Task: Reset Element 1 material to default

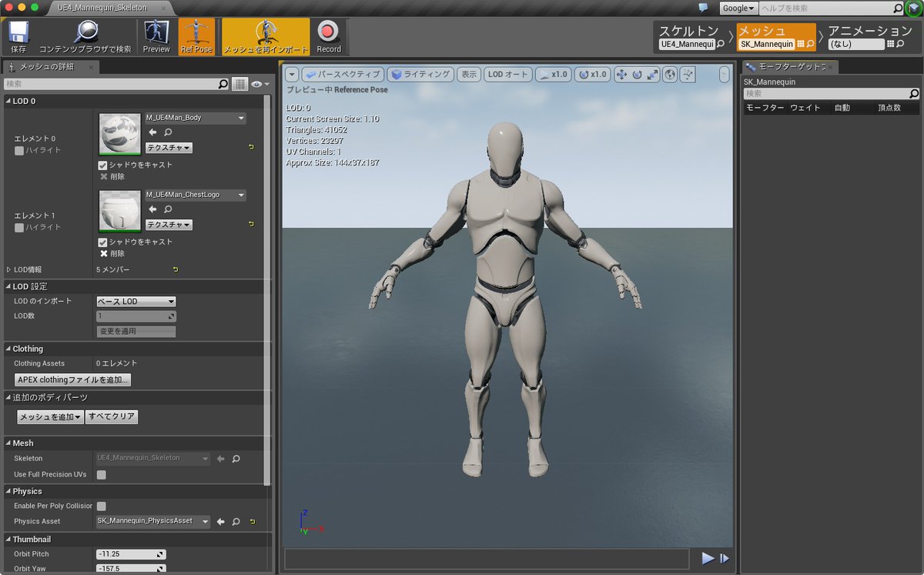Action: (x=251, y=224)
